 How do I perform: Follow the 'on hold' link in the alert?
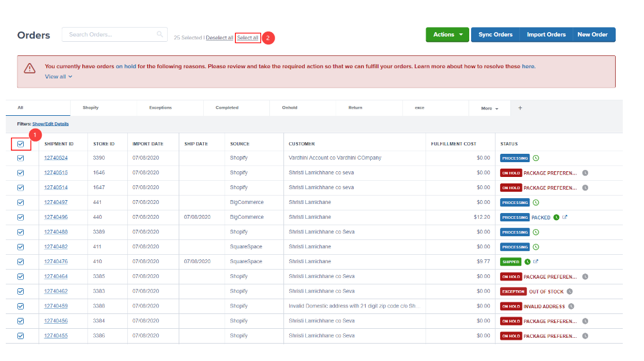(126, 66)
